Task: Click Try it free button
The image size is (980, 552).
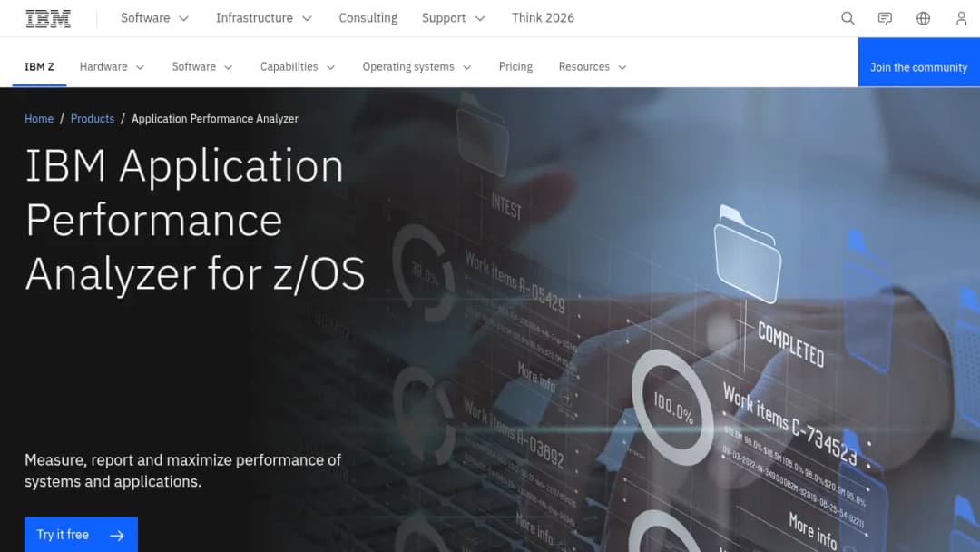Action: point(82,535)
